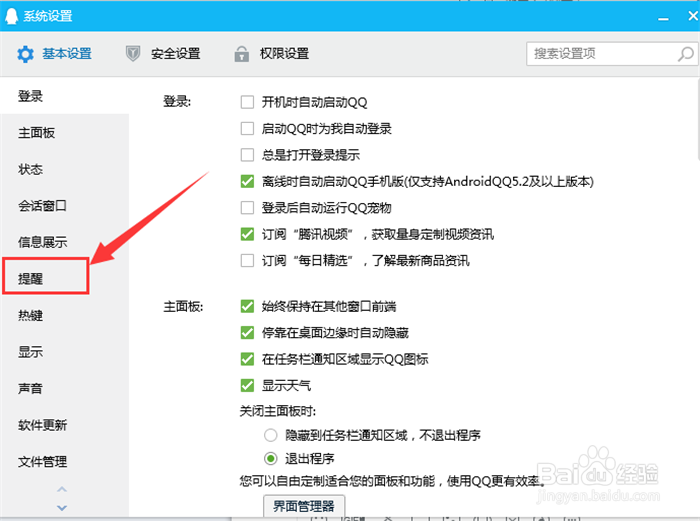Open 软件更新 settings in sidebar
Viewport: 700px width, 521px height.
(x=42, y=425)
